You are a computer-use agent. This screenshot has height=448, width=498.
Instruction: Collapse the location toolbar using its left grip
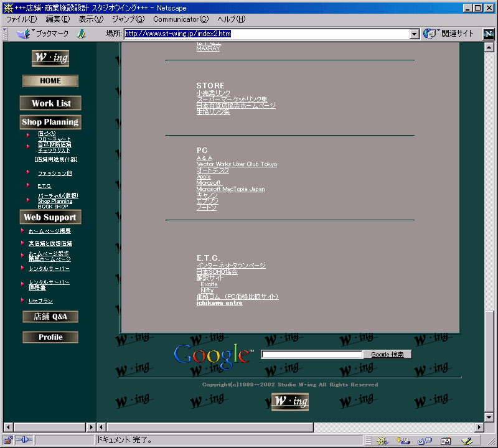click(5, 34)
